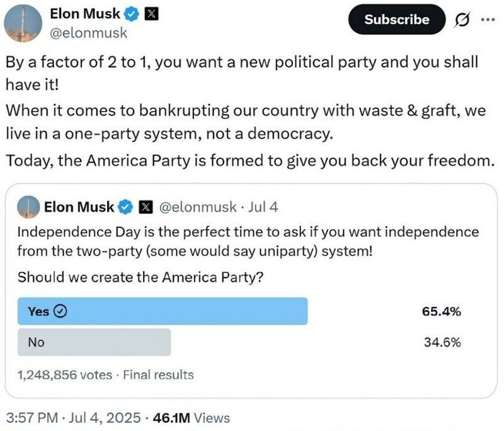Select the No poll option bar
504x431 pixels.
pyautogui.click(x=94, y=342)
